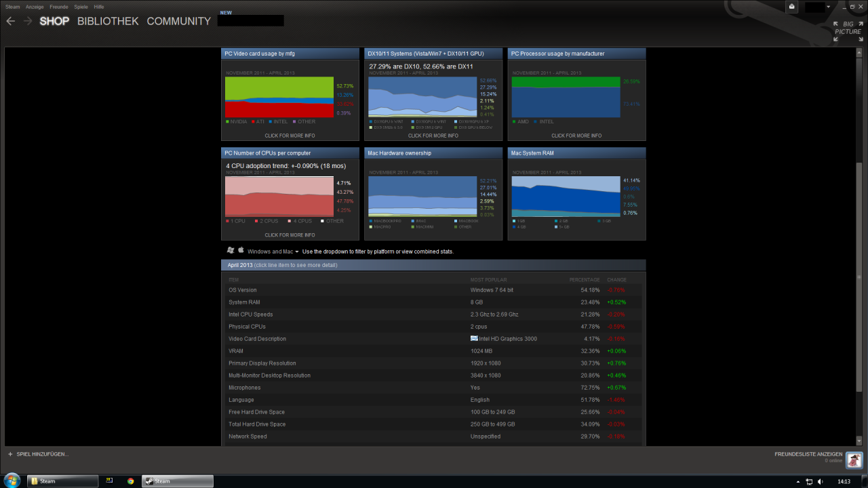Viewport: 868px width, 488px height.
Task: Expand the Video Card Description row
Action: coord(433,339)
